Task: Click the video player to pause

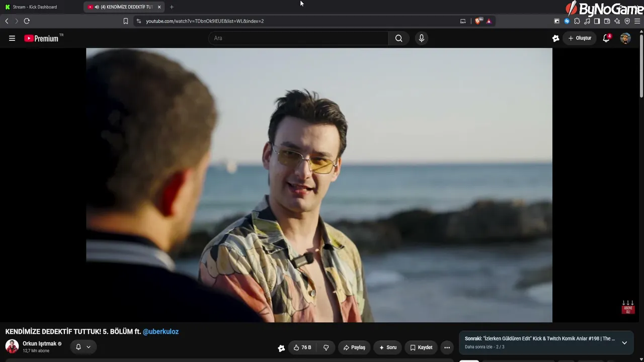Action: (319, 185)
